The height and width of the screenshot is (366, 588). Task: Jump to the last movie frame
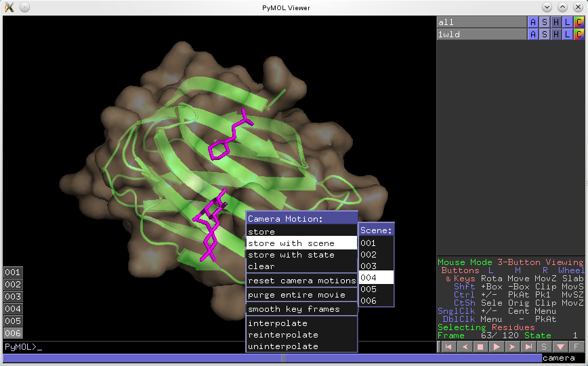click(x=528, y=347)
